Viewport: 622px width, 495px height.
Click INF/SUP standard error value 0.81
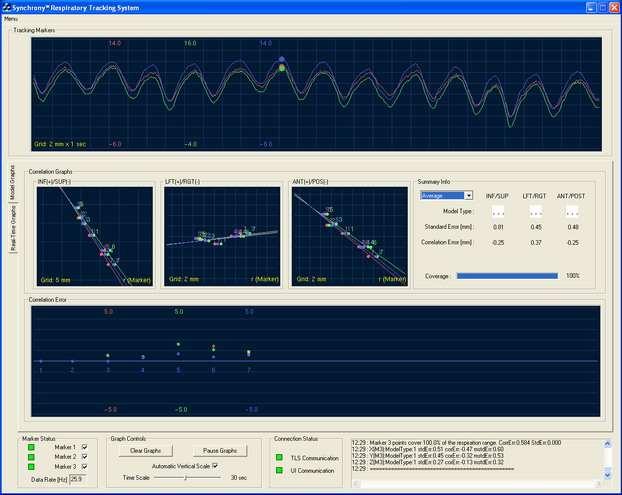[498, 227]
